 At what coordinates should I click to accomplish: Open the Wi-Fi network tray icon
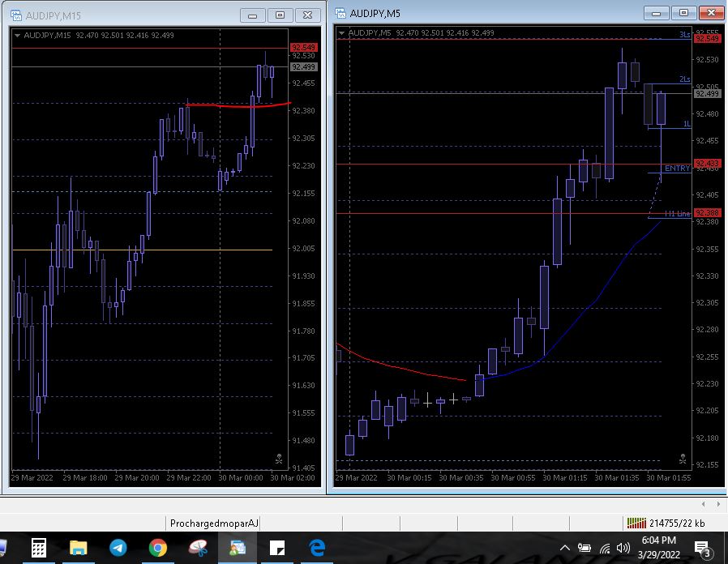[605, 549]
